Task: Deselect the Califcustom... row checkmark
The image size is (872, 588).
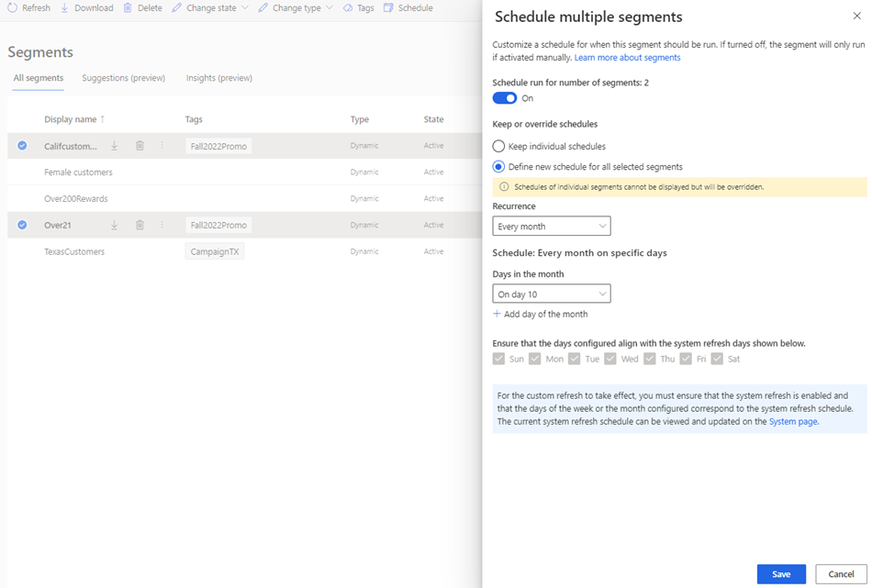Action: [22, 146]
